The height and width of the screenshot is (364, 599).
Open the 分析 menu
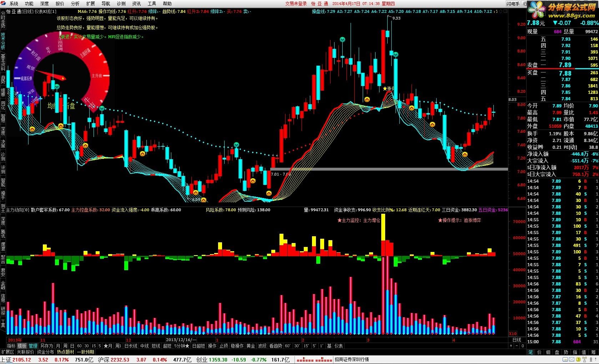click(75, 4)
